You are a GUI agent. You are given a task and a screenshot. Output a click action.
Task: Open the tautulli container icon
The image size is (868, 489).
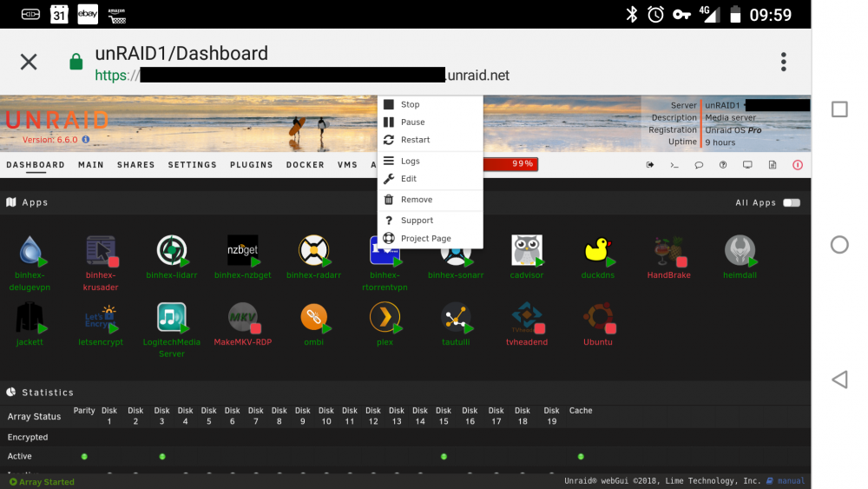[456, 317]
